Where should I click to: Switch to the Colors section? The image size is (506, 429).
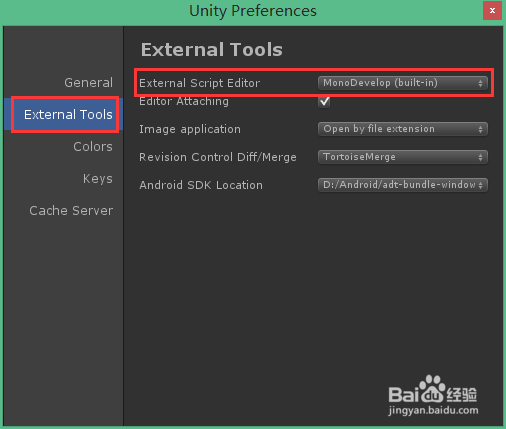pos(93,147)
